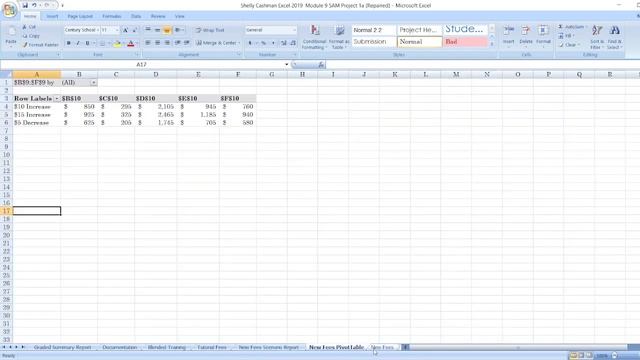Viewport: 640px width, 360px height.
Task: Increase the font size
Action: [125, 30]
